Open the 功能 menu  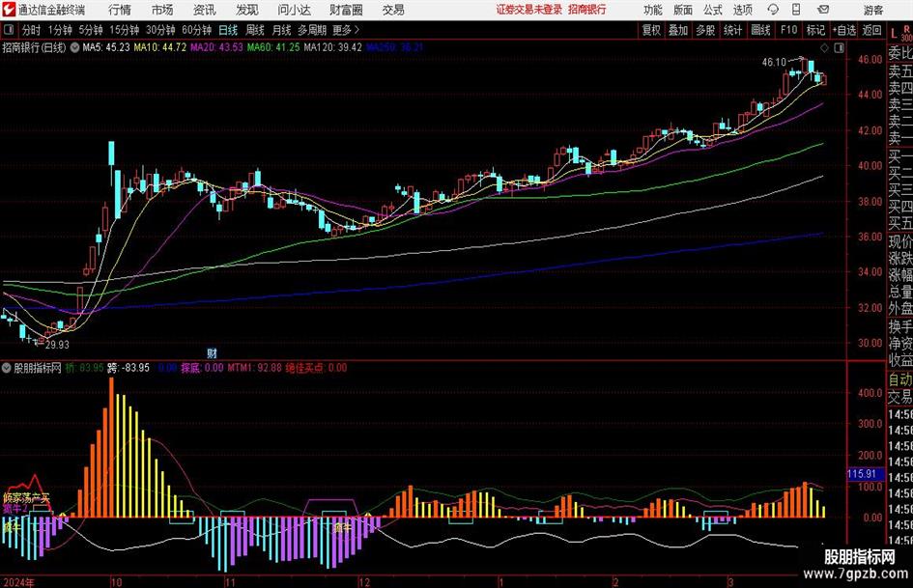(653, 10)
